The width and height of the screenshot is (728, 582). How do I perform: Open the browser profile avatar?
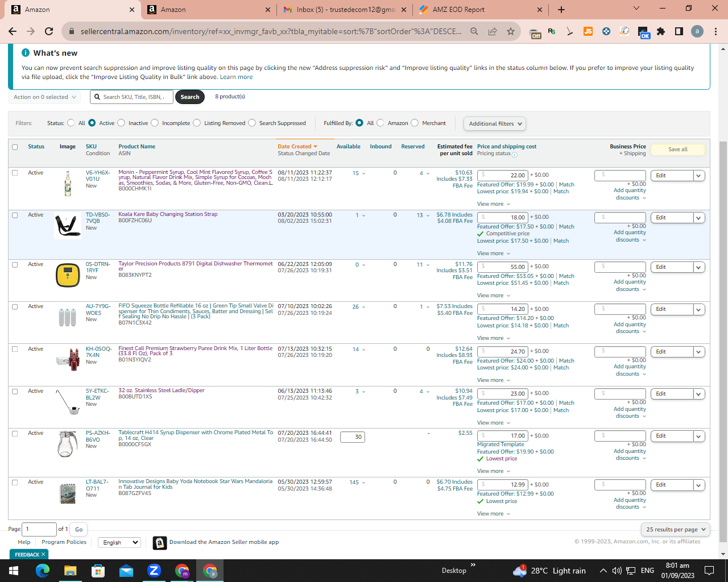[697, 31]
